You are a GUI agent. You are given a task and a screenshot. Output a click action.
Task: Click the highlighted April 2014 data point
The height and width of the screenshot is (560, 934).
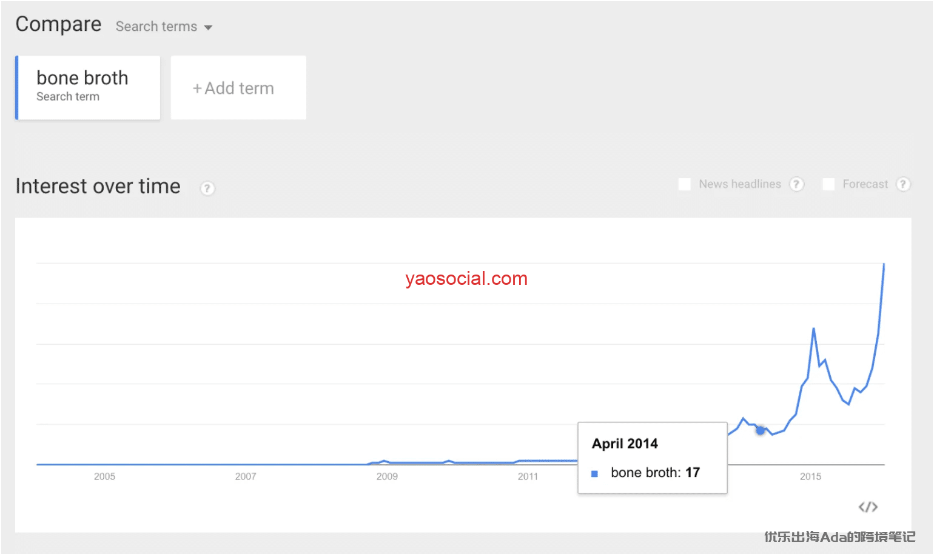tap(760, 430)
